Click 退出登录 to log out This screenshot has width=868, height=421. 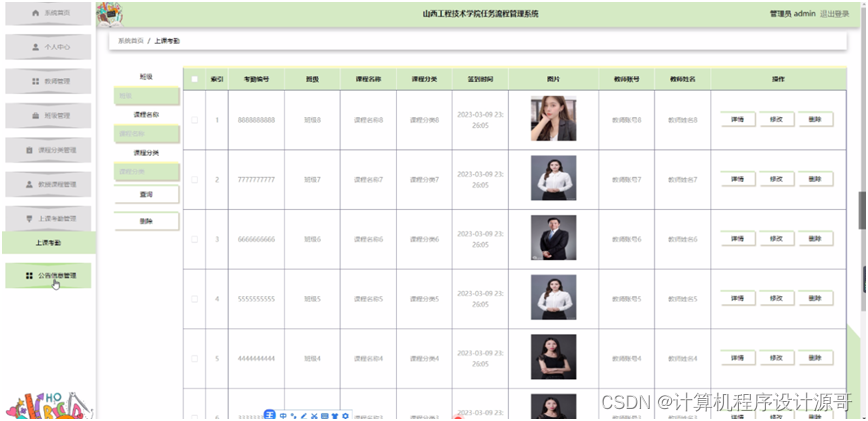coord(834,14)
